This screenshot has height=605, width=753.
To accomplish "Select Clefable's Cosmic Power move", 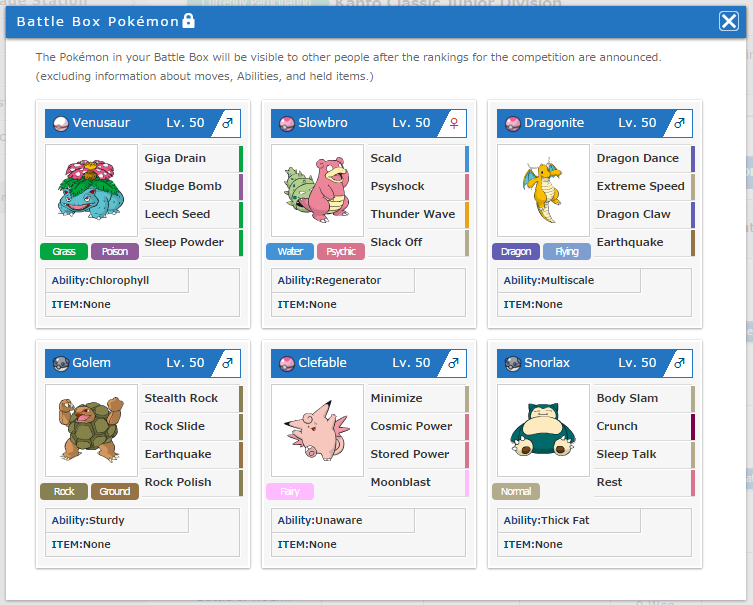I will click(418, 426).
